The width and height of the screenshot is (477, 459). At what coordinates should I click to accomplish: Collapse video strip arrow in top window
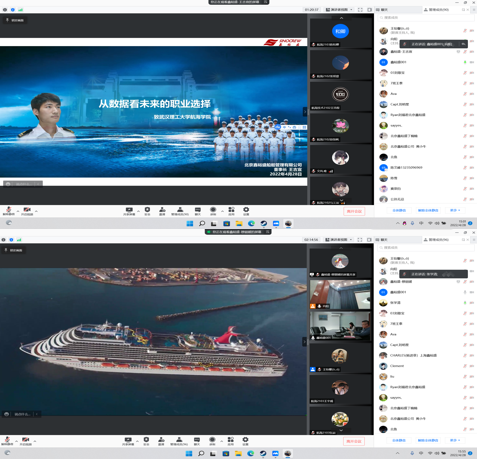[305, 111]
